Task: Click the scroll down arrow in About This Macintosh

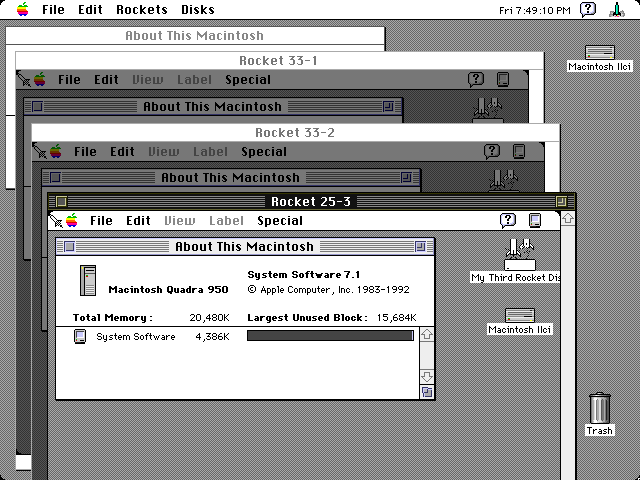Action: pos(427,376)
